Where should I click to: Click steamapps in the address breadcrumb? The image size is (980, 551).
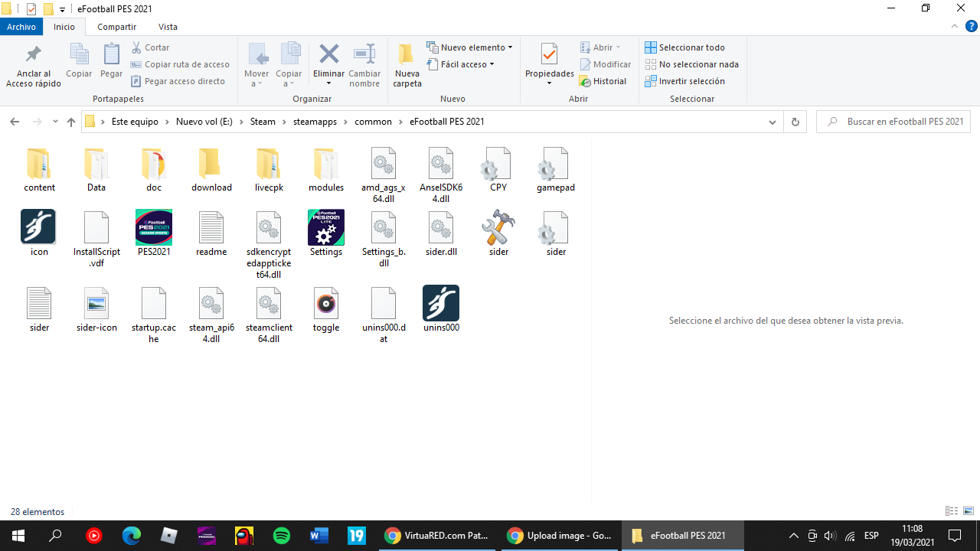tap(315, 122)
